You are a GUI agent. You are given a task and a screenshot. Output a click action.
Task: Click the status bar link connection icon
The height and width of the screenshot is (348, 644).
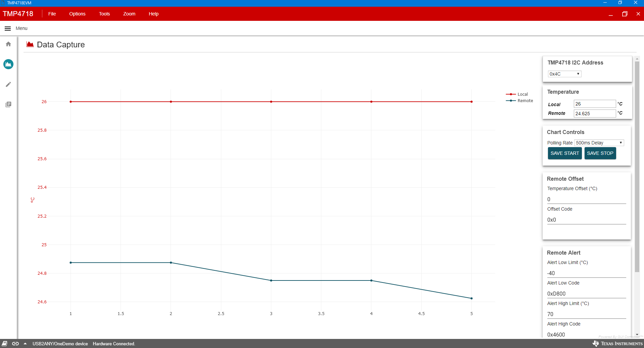tap(15, 344)
